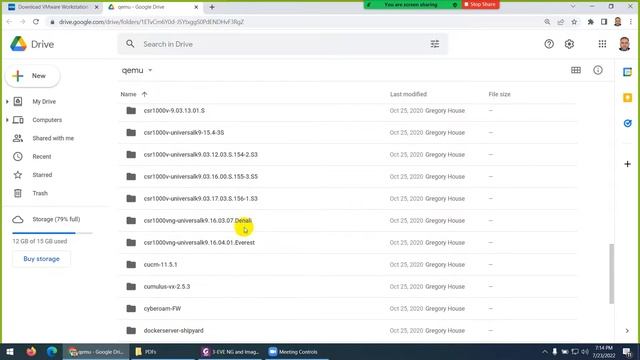The height and width of the screenshot is (360, 640).
Task: Select folder cucm-11.5.1
Action: 349,265
